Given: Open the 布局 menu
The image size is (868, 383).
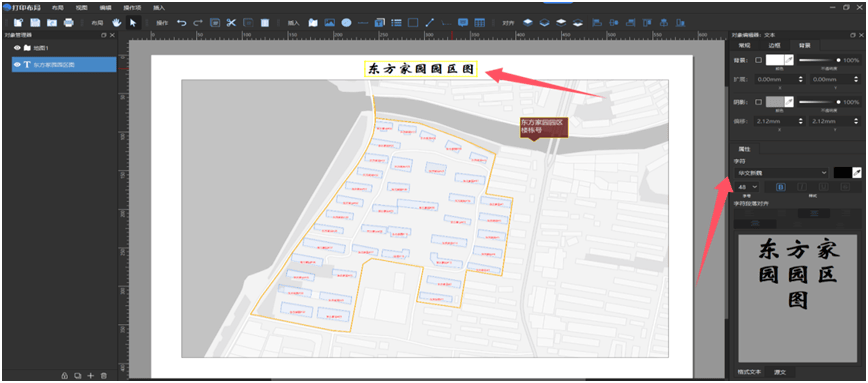Looking at the screenshot, I should coord(58,8).
